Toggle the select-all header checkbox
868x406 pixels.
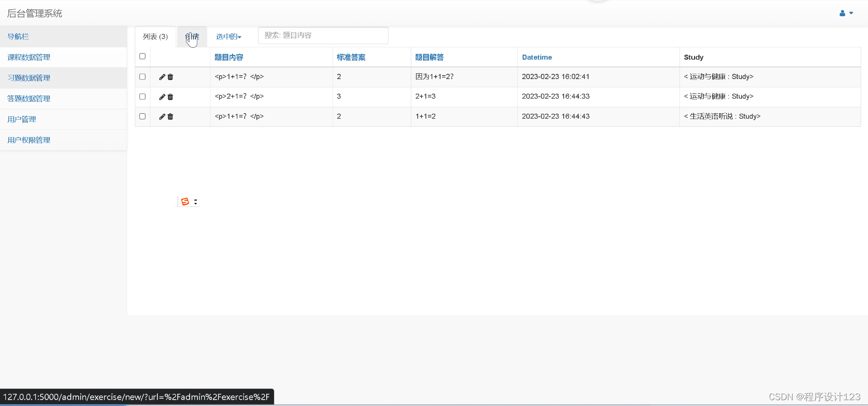pos(143,57)
